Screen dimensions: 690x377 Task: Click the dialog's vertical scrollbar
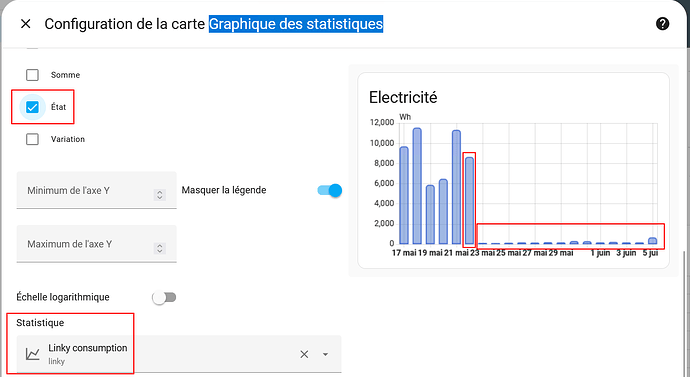(x=683, y=314)
